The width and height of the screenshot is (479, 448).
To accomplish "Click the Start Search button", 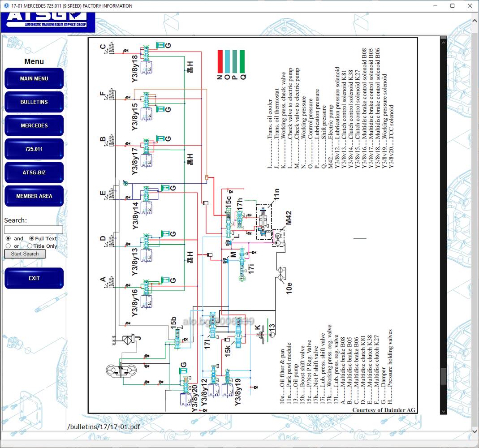I will (25, 254).
